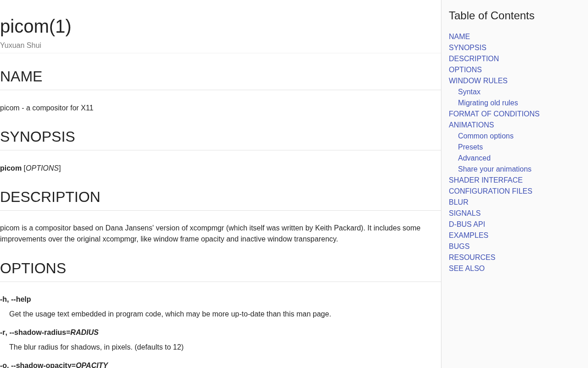This screenshot has width=588, height=368.
Task: Jump to the SYNOPSIS section link
Action: pyautogui.click(x=467, y=48)
